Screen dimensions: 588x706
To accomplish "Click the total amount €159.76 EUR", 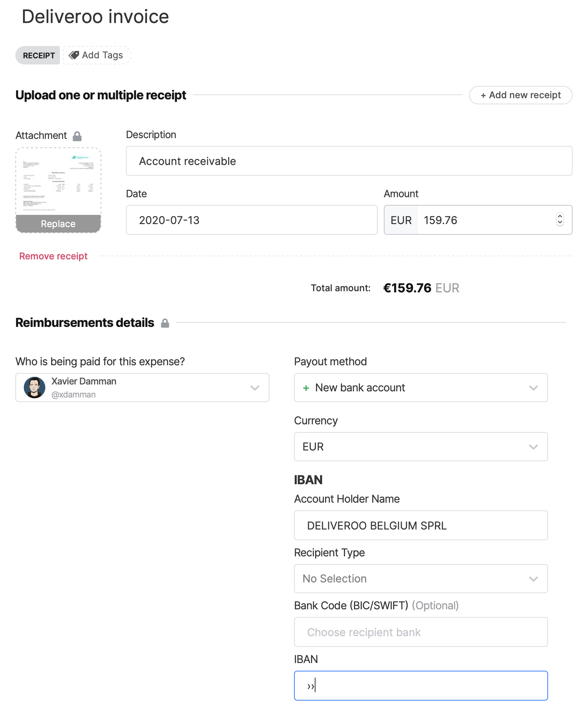I will 421,288.
